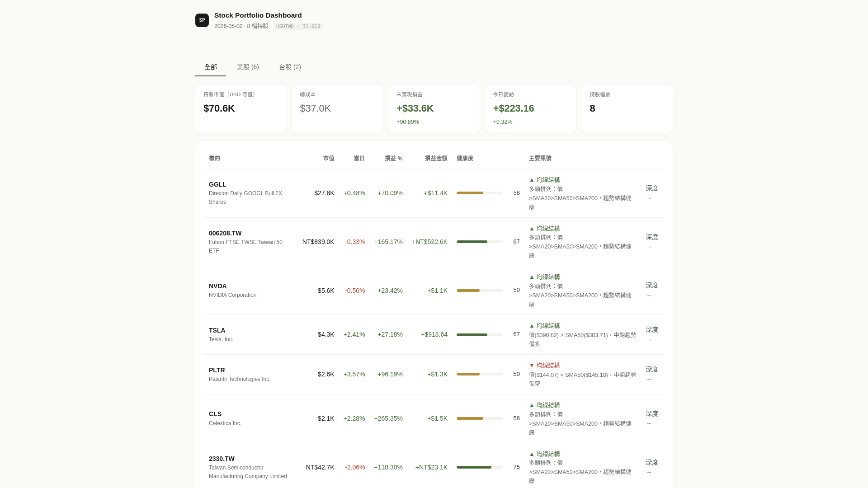Screen dimensions: 868x488
Task: Click the 未實現損益 +$33.6K card
Action: click(434, 108)
